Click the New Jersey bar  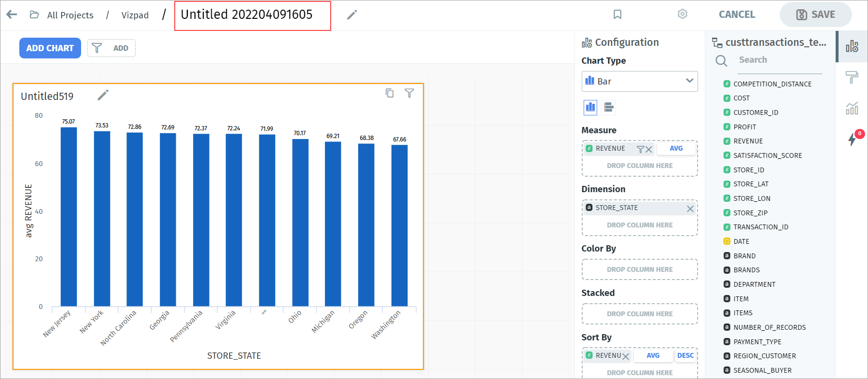coord(69,217)
